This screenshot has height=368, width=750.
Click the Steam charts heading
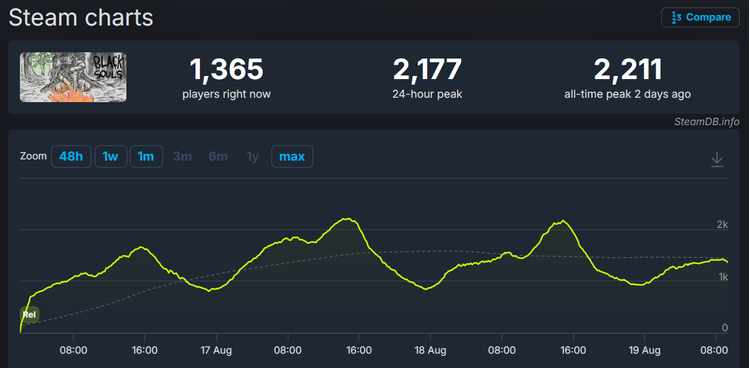[81, 18]
